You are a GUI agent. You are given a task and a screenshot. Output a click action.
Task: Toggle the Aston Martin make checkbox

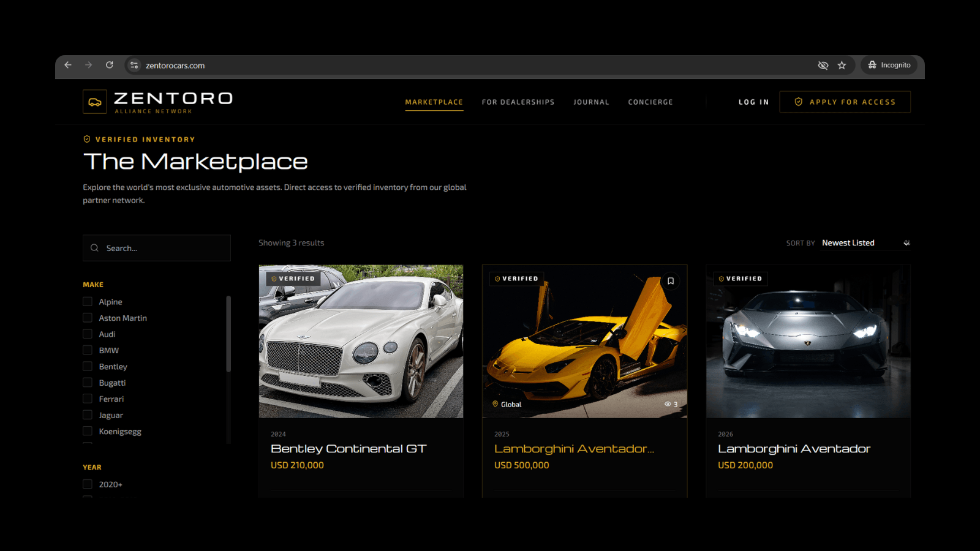click(x=88, y=318)
